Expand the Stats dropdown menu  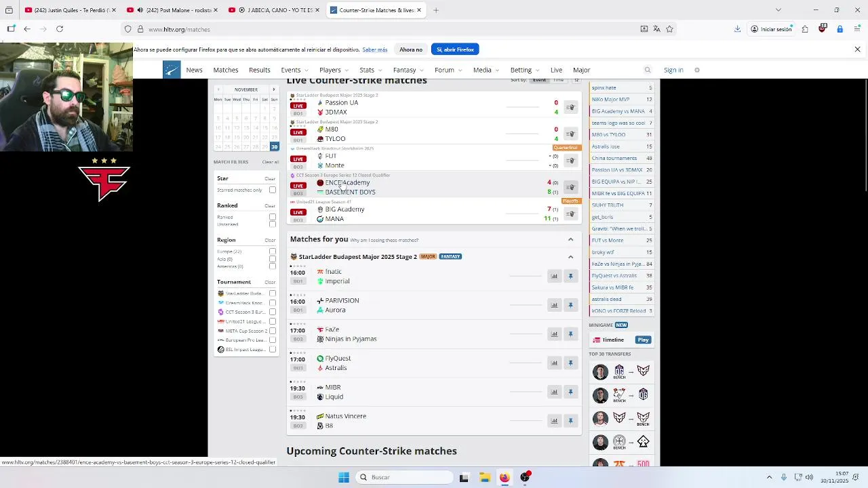(371, 70)
